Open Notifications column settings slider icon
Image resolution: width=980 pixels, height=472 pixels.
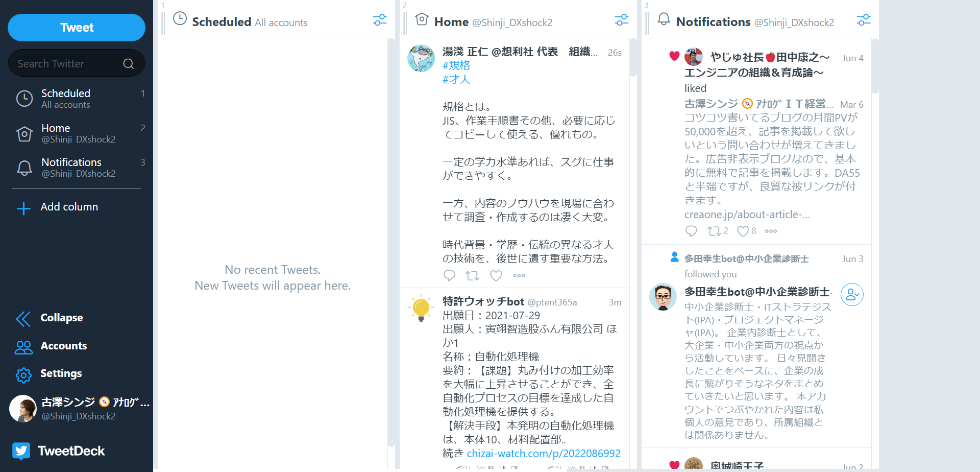coord(864,20)
